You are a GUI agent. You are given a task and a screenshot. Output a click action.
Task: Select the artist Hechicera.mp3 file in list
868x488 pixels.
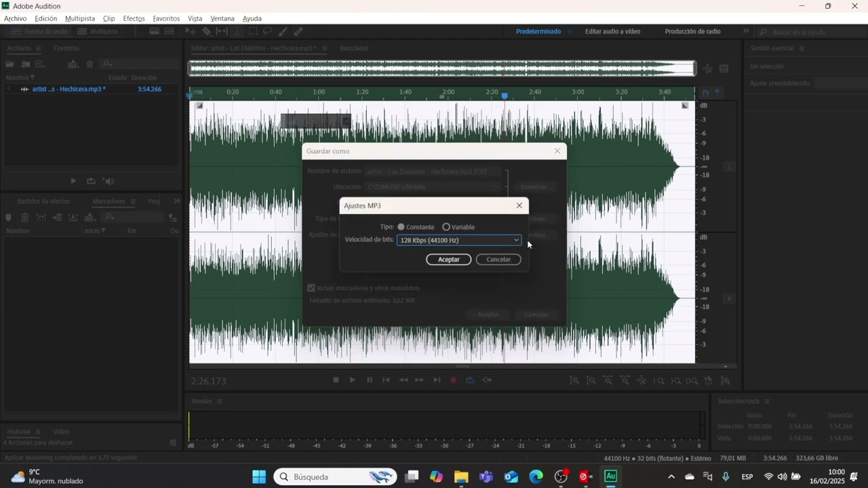click(x=69, y=89)
